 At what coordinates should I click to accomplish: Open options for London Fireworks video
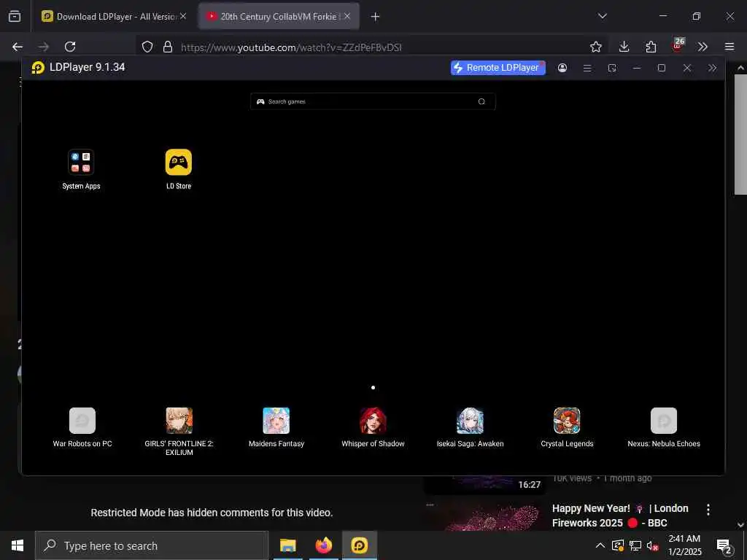708,510
